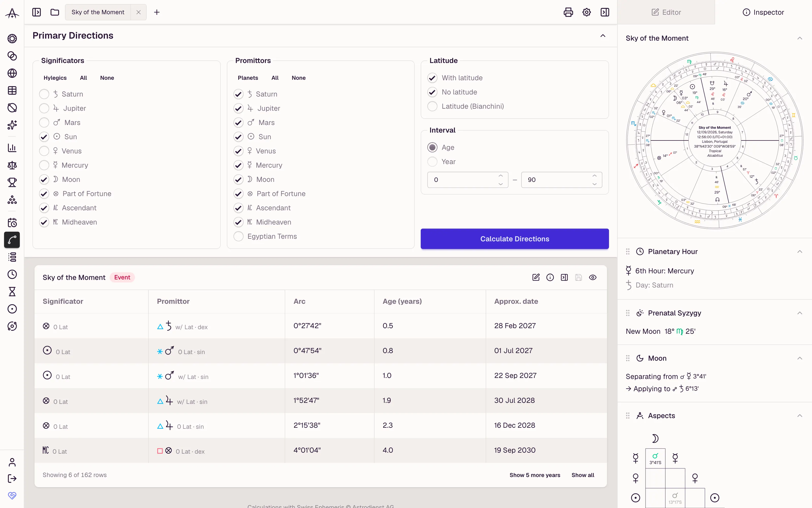Toggle eye visibility icon in results card

[x=593, y=277]
